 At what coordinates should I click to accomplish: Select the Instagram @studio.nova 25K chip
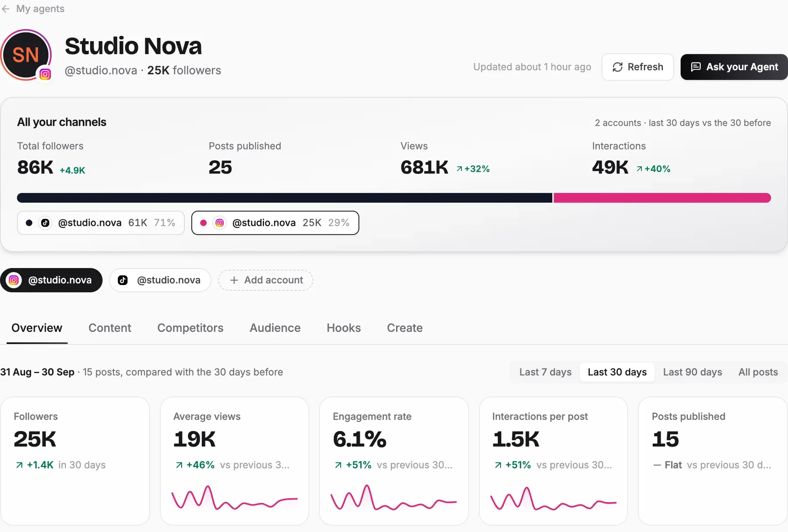pos(275,223)
